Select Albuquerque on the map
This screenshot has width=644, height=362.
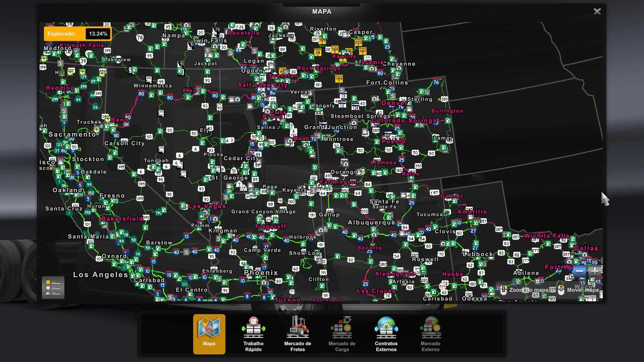(x=371, y=223)
